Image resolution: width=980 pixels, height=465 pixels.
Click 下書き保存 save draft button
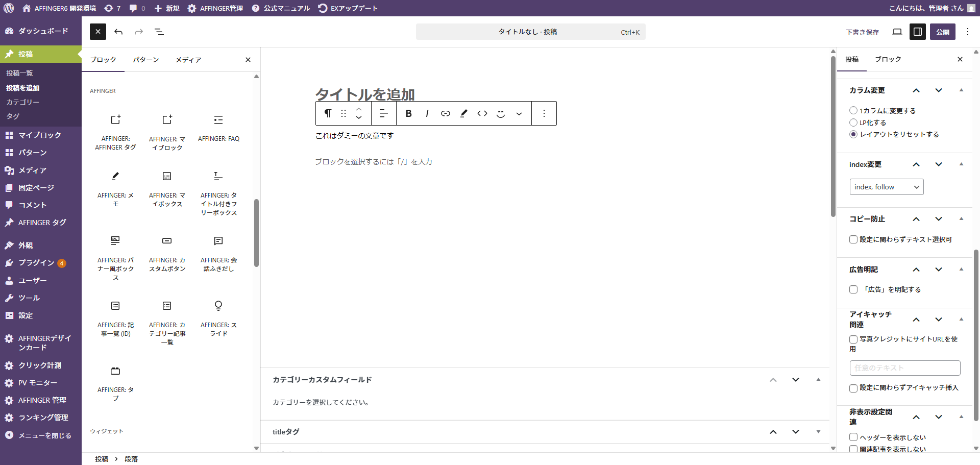tap(863, 32)
